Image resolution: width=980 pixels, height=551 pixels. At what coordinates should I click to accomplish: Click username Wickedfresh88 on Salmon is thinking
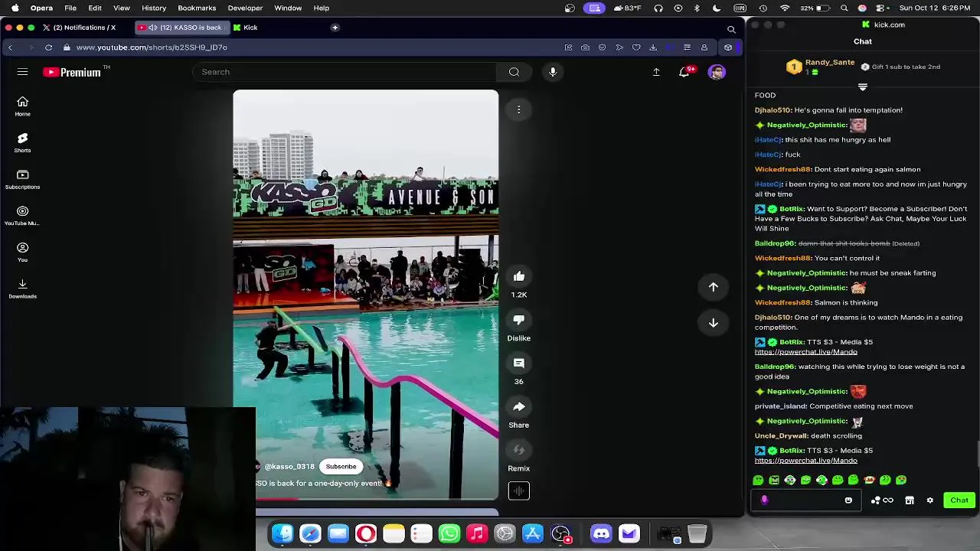click(782, 302)
